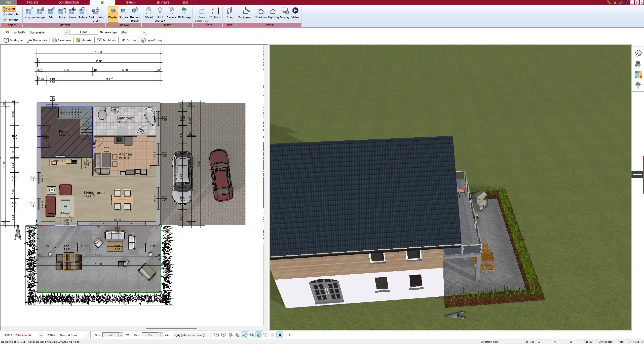Open the materials tiles icon in right sidebar
The image size is (644, 344).
tap(638, 75)
